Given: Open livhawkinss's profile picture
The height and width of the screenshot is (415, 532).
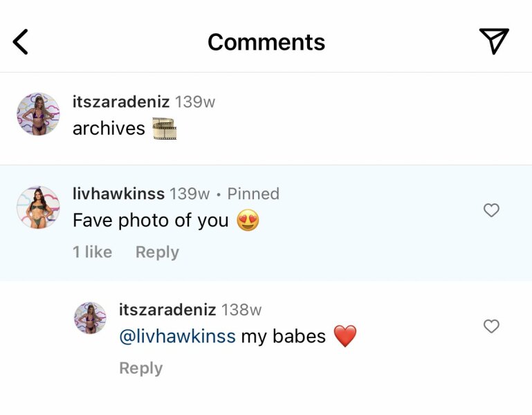Looking at the screenshot, I should coord(38,207).
